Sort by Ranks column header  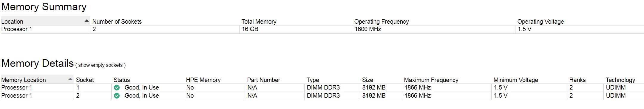point(577,80)
